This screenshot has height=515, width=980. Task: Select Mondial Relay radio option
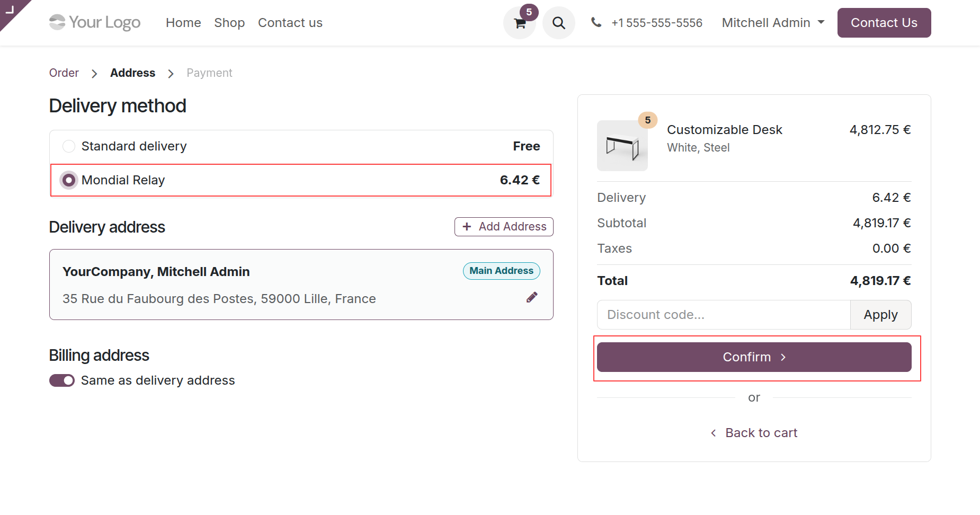tap(69, 180)
